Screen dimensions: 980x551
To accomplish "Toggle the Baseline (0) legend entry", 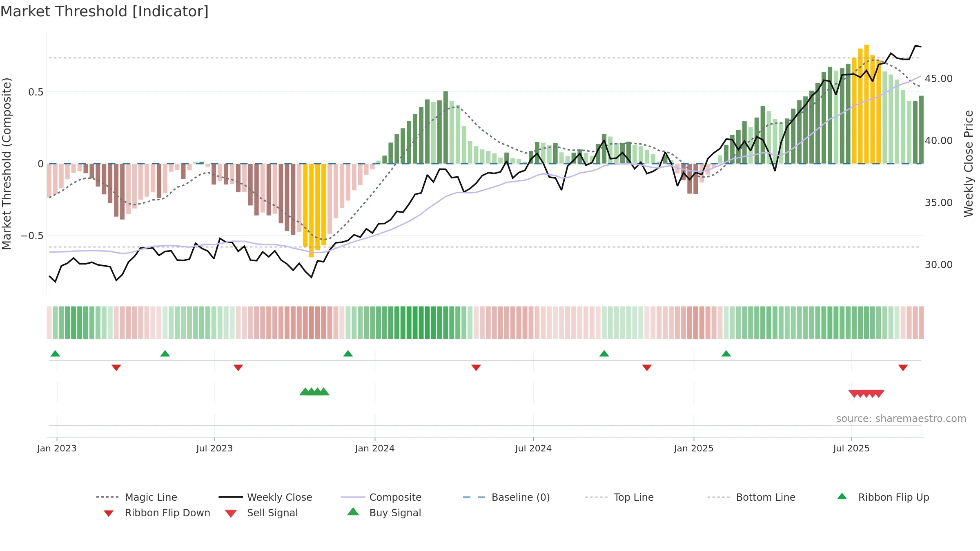I will pos(506,497).
